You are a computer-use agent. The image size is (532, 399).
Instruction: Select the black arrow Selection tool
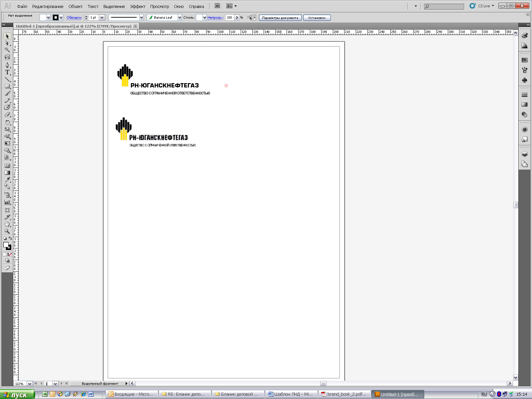coord(7,36)
